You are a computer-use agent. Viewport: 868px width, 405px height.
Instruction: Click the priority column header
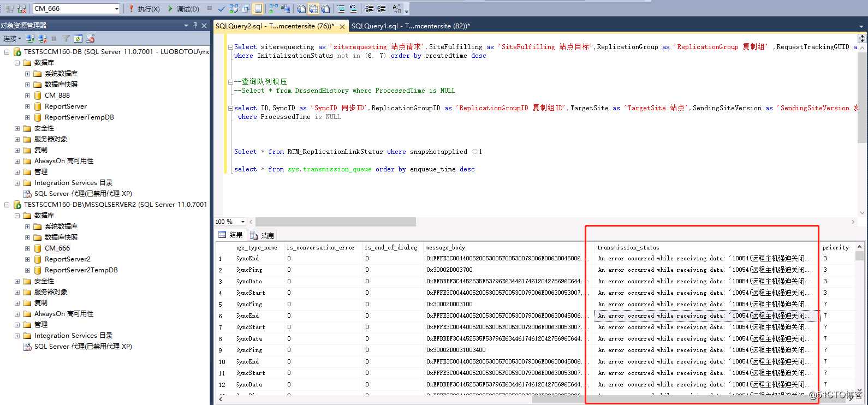tap(836, 247)
